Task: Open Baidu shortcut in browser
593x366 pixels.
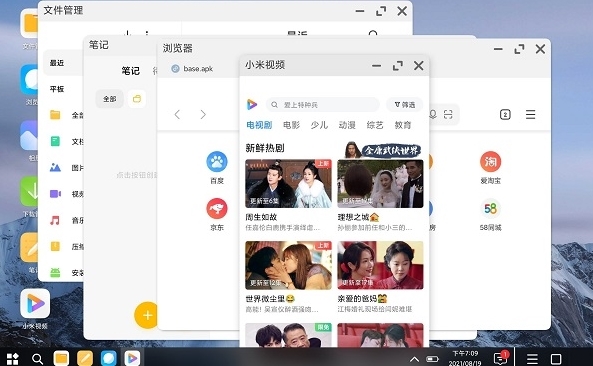Action: pos(217,161)
